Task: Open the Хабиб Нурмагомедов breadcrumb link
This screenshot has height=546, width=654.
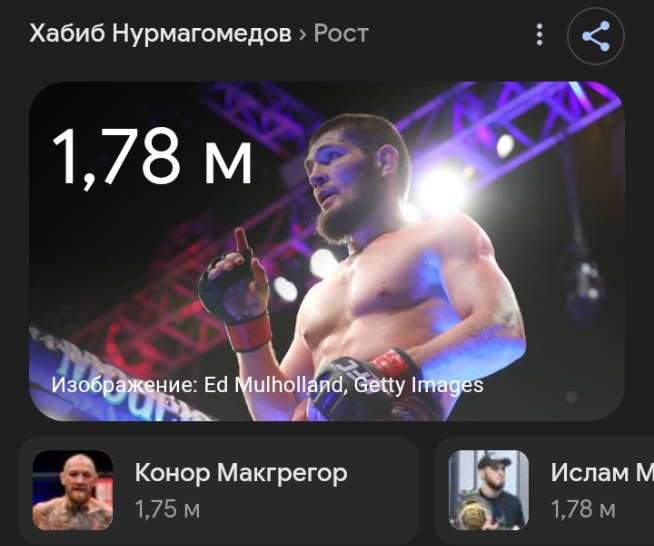Action: [160, 33]
